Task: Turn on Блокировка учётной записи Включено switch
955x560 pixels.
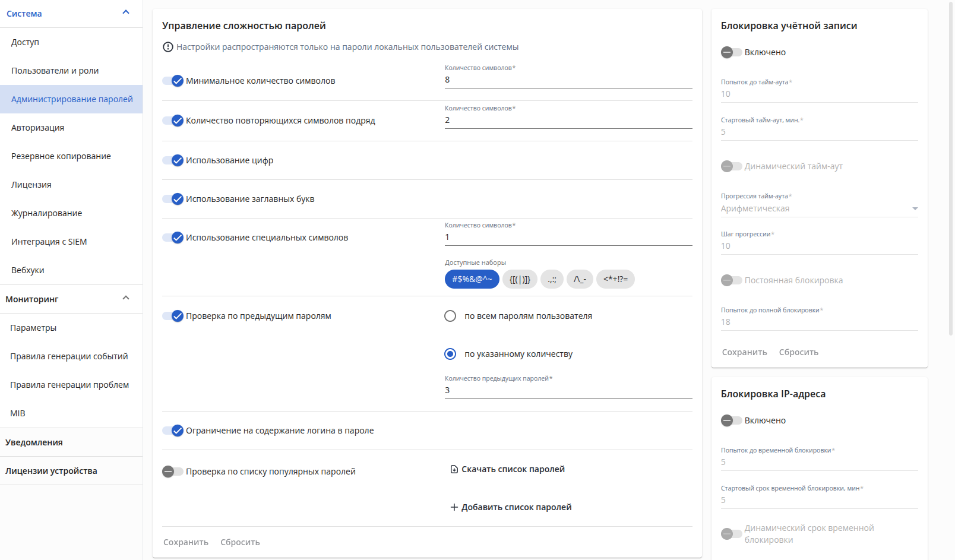Action: (732, 52)
